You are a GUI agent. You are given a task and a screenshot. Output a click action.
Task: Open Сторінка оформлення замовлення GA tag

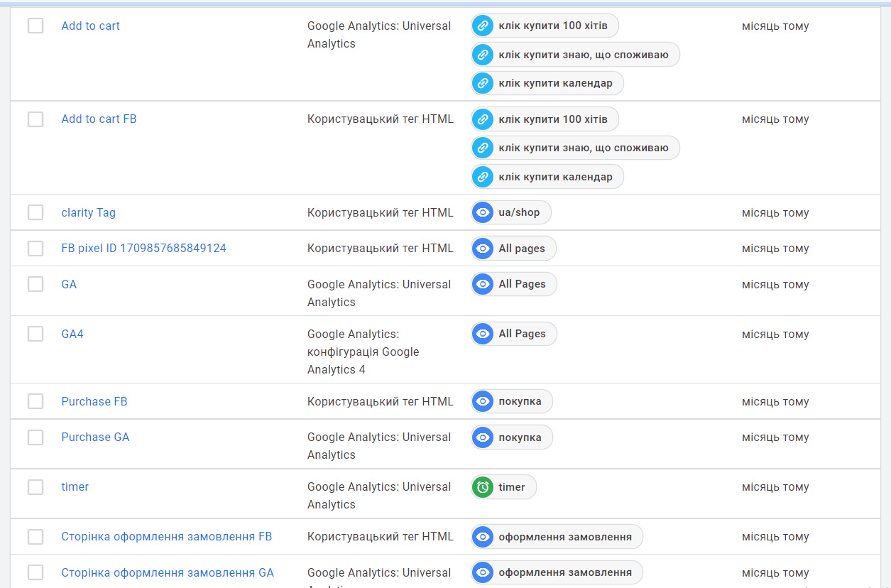[167, 572]
